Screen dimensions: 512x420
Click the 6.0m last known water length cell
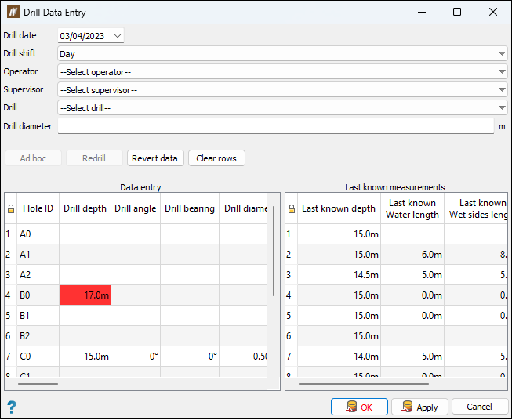point(412,254)
